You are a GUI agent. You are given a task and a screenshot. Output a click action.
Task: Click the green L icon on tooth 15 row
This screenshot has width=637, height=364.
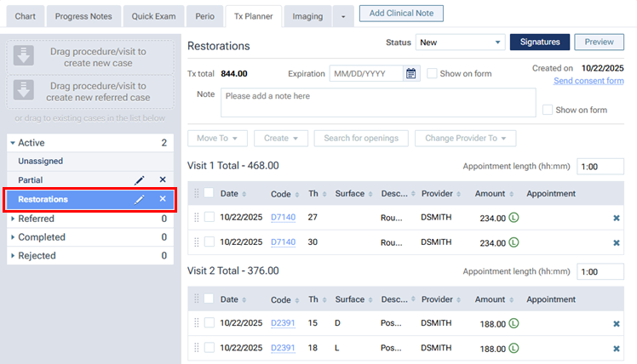coord(514,323)
